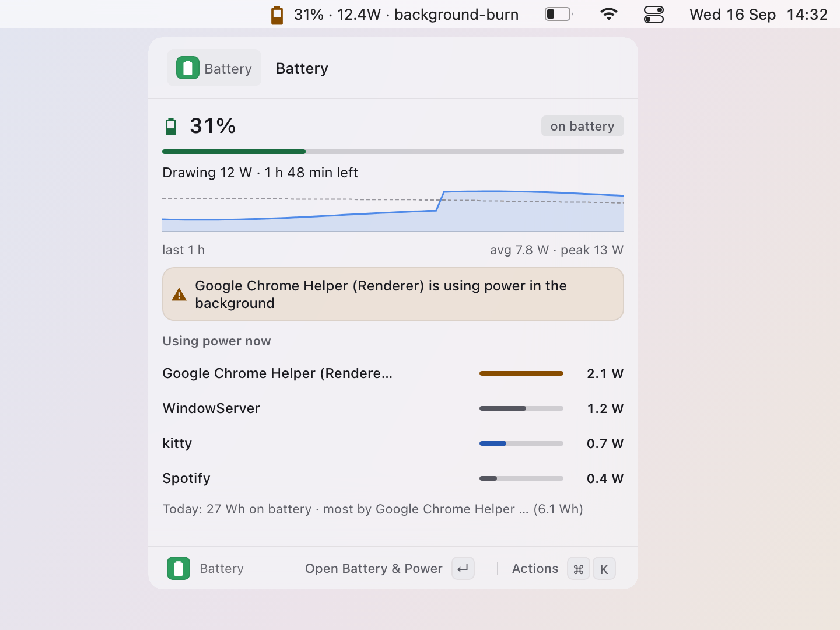Click the 'Using power now' heading

pos(216,341)
